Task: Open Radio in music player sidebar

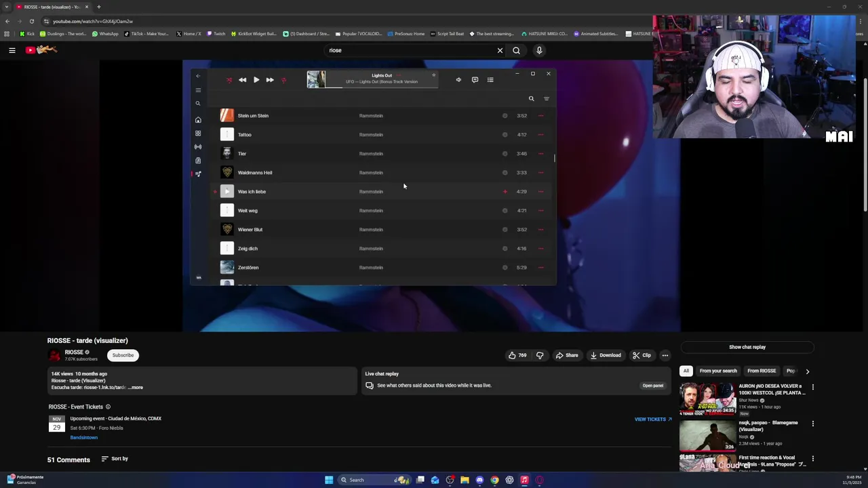Action: pos(198,147)
